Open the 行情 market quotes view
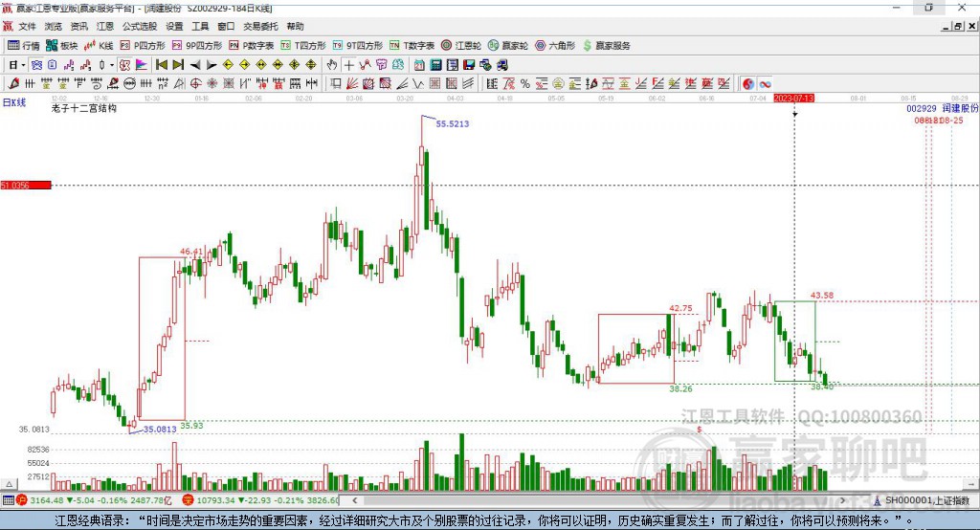This screenshot has height=530, width=980. point(23,46)
